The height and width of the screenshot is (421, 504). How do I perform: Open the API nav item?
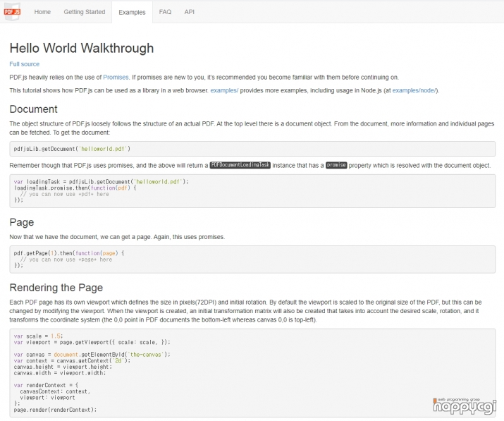point(190,12)
